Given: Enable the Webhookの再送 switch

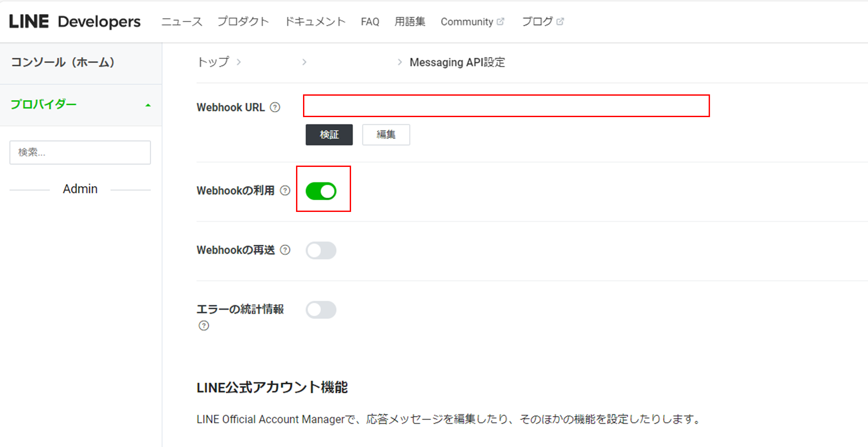Looking at the screenshot, I should [321, 250].
